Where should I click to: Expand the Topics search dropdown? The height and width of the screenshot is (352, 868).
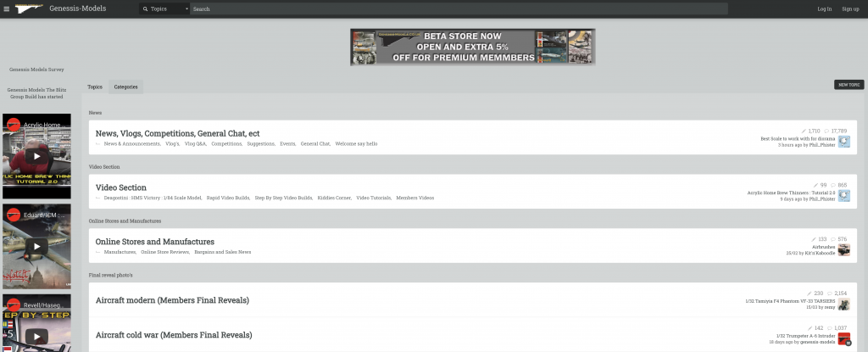point(164,8)
